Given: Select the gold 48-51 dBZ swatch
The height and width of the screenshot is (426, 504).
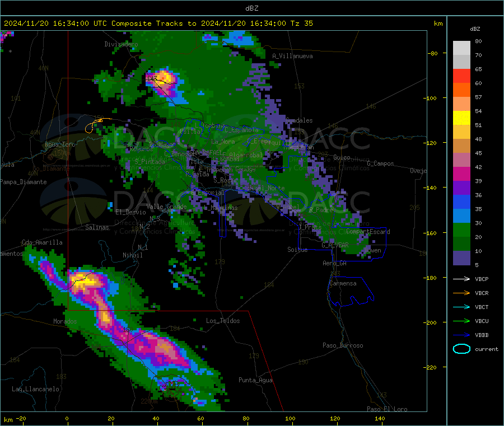Looking at the screenshot, I should pyautogui.click(x=461, y=132).
